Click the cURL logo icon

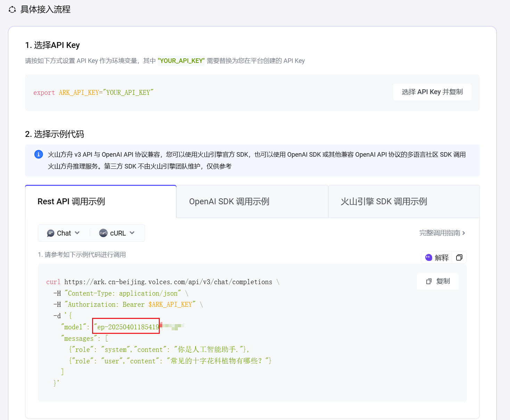[103, 233]
